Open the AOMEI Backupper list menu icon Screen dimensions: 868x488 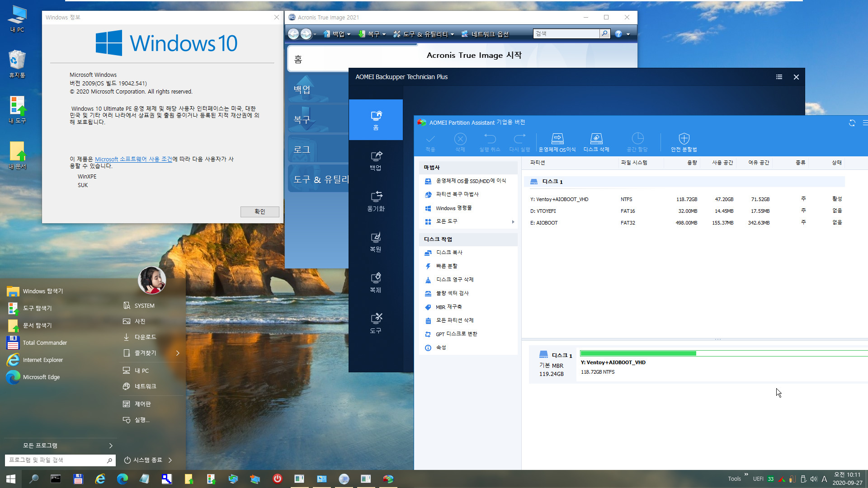click(x=779, y=77)
